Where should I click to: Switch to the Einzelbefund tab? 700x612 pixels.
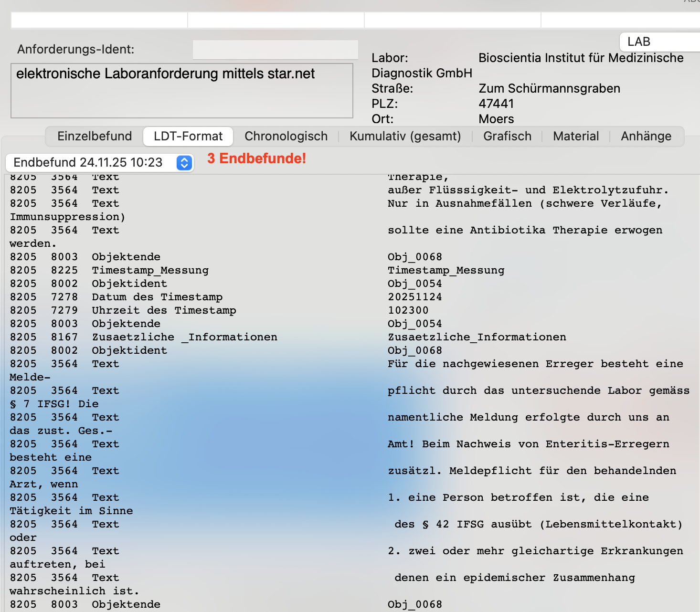95,137
